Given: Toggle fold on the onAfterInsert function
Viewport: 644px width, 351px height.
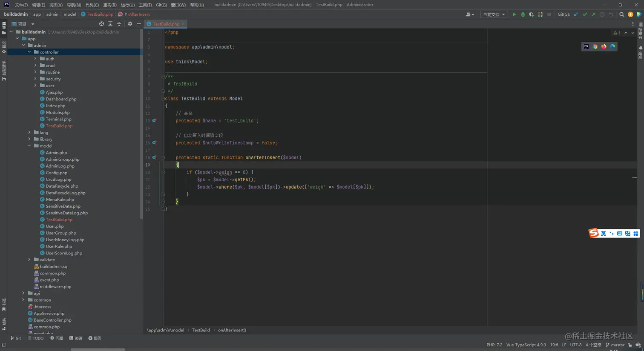Looking at the screenshot, I should [163, 157].
